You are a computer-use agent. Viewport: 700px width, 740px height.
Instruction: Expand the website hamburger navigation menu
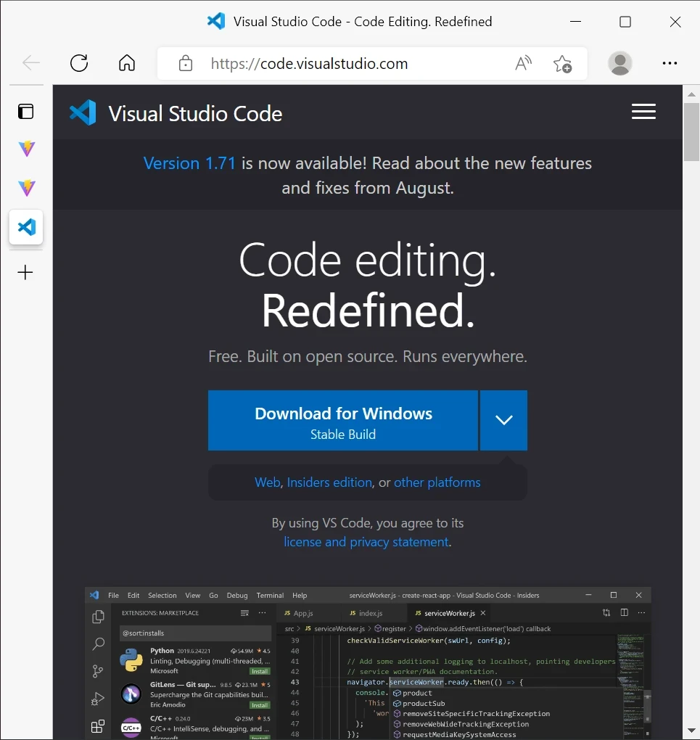point(643,112)
